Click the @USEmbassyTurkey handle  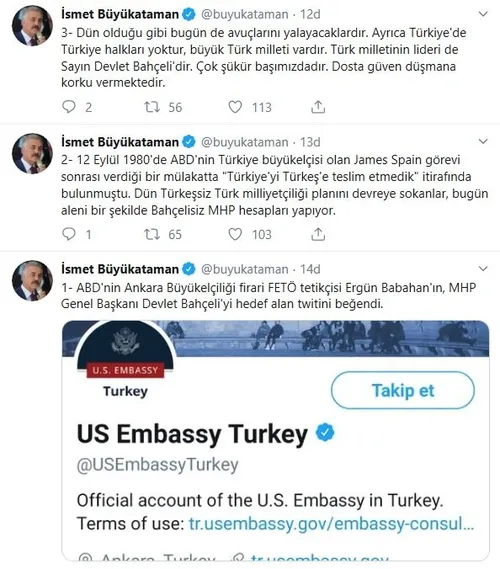157,465
